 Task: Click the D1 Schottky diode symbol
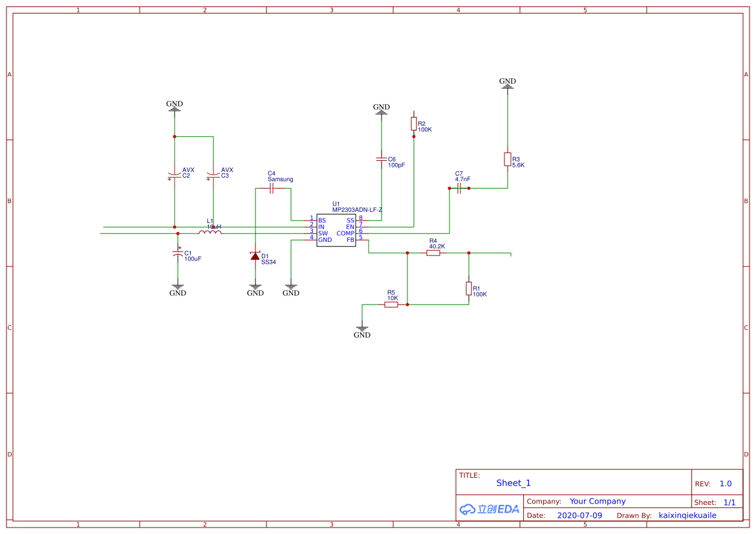click(x=255, y=255)
